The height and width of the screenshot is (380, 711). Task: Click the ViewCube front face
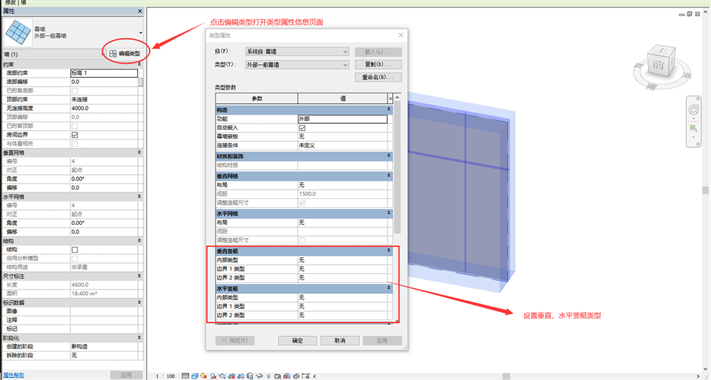tap(658, 64)
